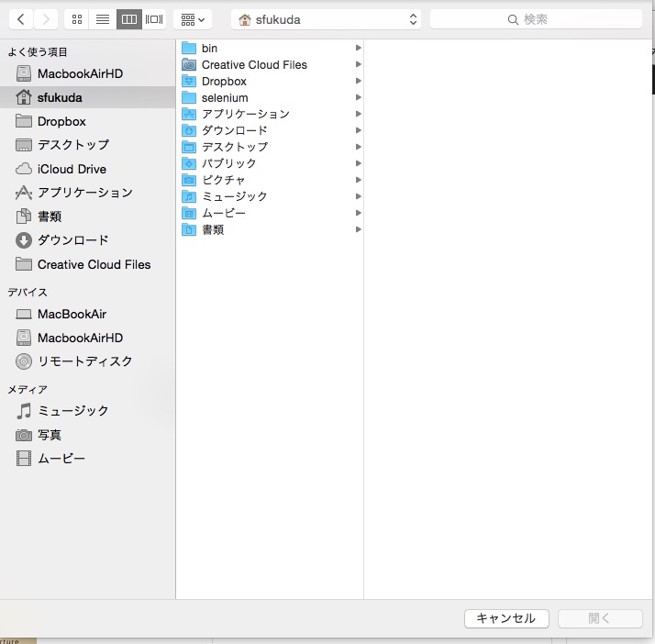Click the アプリケーション sidebar icon
Image resolution: width=655 pixels, height=644 pixels.
pos(24,193)
